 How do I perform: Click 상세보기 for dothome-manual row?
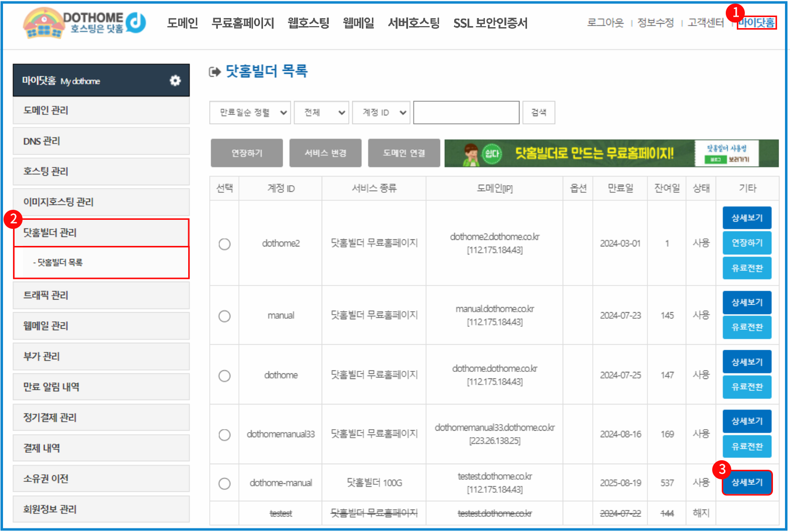click(x=747, y=482)
